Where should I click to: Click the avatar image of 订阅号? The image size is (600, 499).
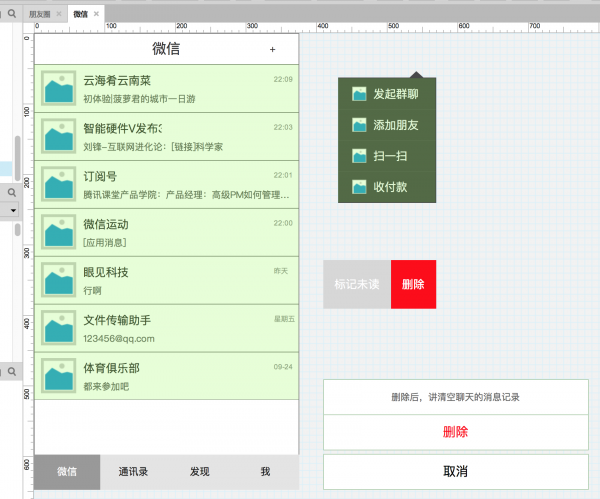point(59,184)
